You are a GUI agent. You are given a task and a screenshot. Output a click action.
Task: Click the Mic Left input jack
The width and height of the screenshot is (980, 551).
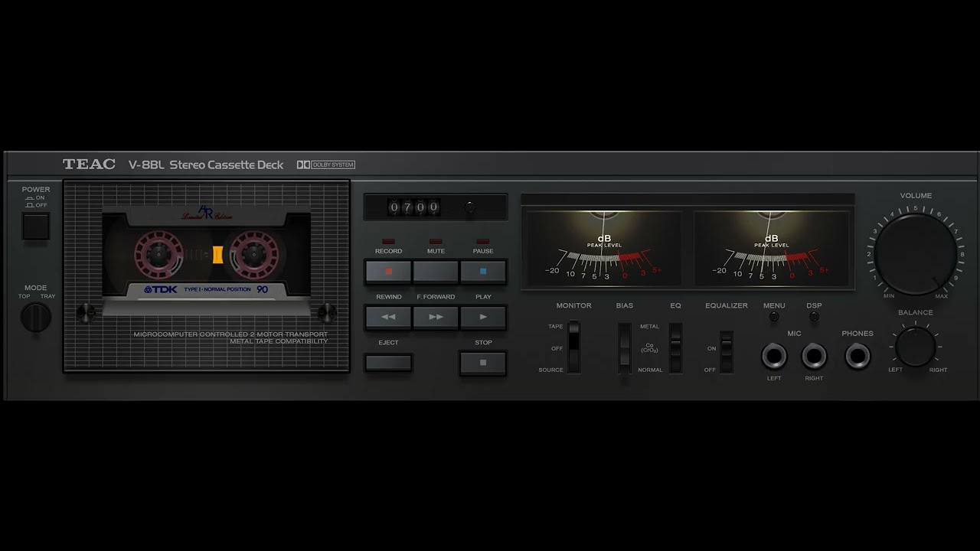(x=774, y=357)
